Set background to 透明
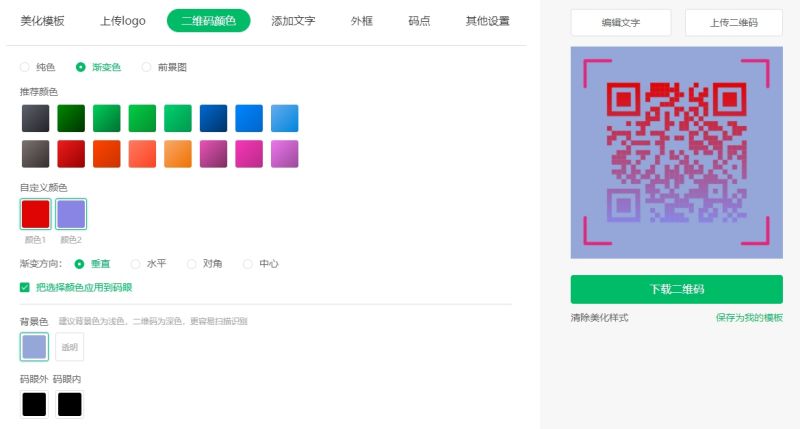Image resolution: width=800 pixels, height=429 pixels. pos(69,347)
